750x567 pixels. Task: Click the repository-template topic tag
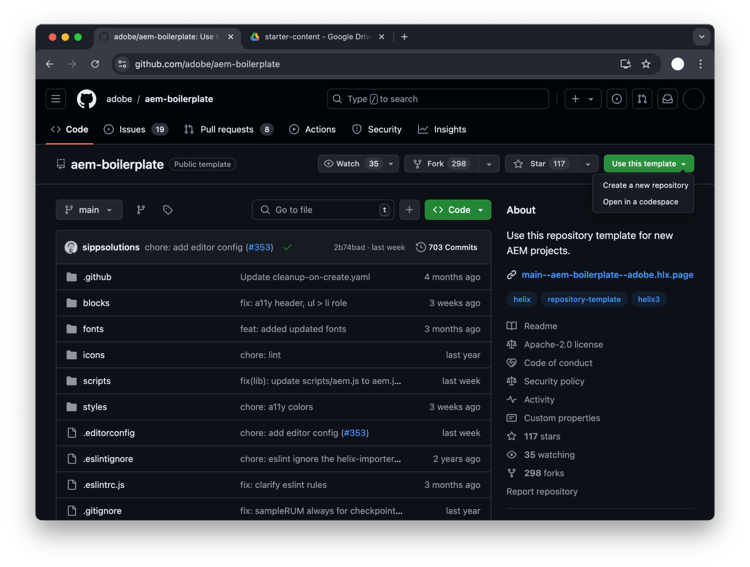[584, 300]
